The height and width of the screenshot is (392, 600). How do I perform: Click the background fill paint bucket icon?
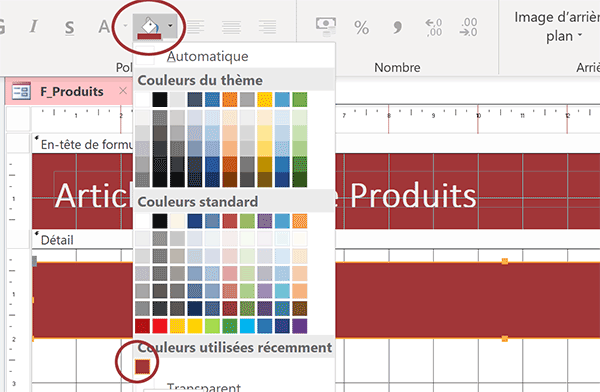click(149, 28)
